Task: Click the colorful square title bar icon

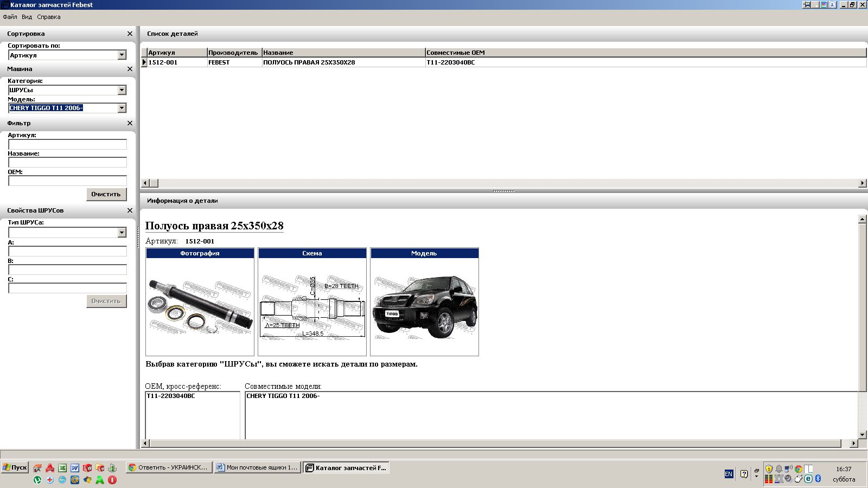Action: (824, 5)
